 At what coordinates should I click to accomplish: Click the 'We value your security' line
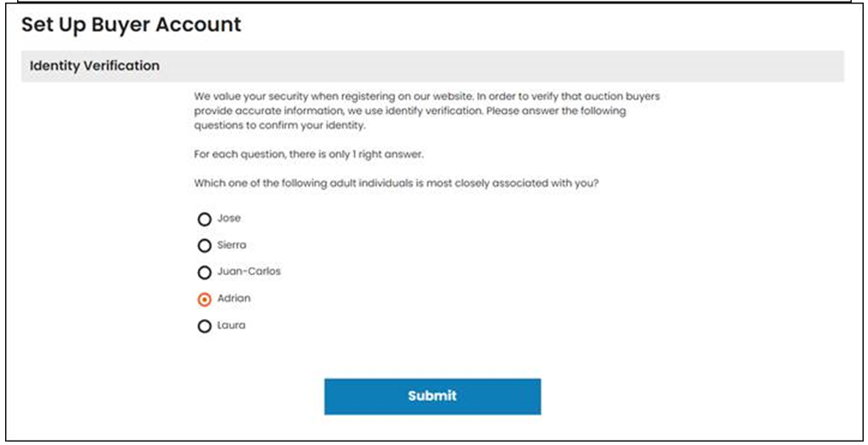tap(427, 96)
